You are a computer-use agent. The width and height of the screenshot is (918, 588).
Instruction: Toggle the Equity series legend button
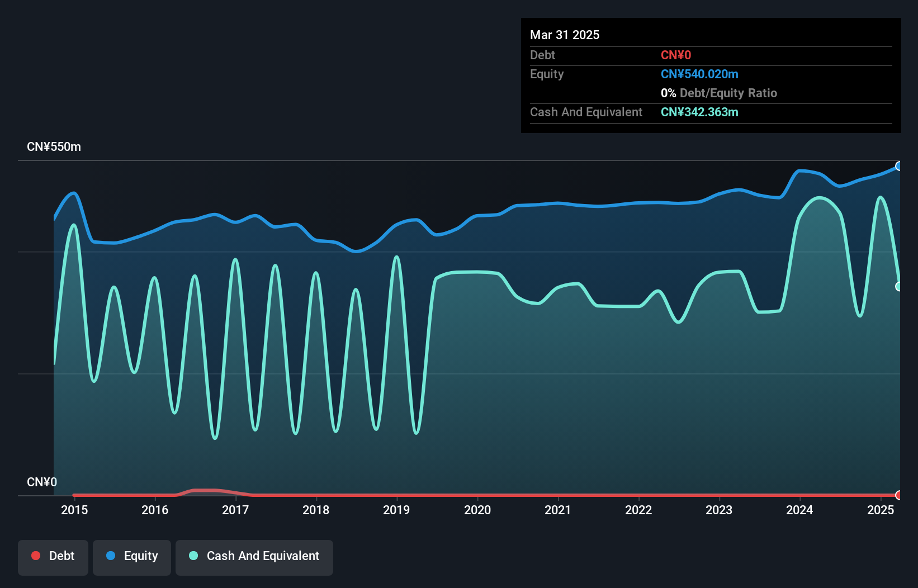coord(132,557)
